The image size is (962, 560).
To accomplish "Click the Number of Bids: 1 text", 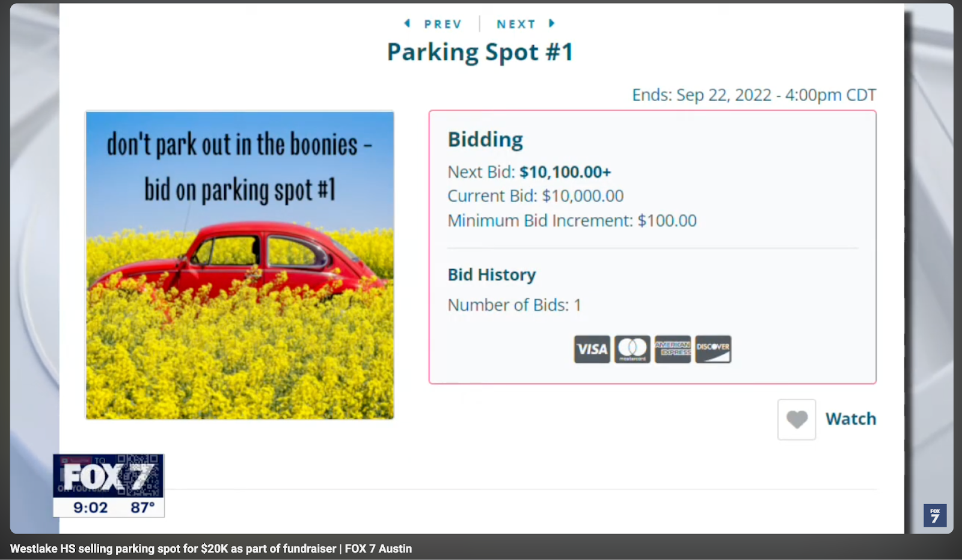I will coord(515,305).
